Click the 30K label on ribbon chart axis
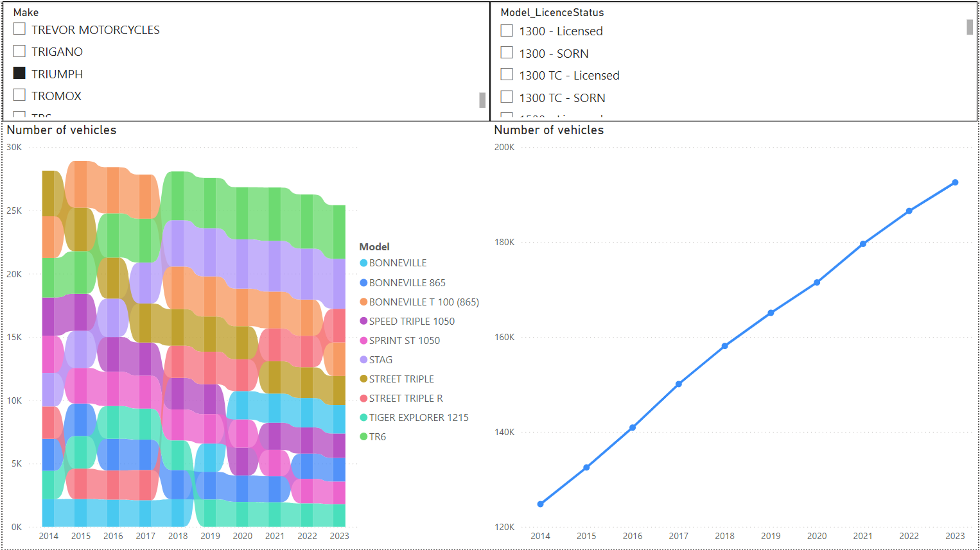 click(x=14, y=147)
